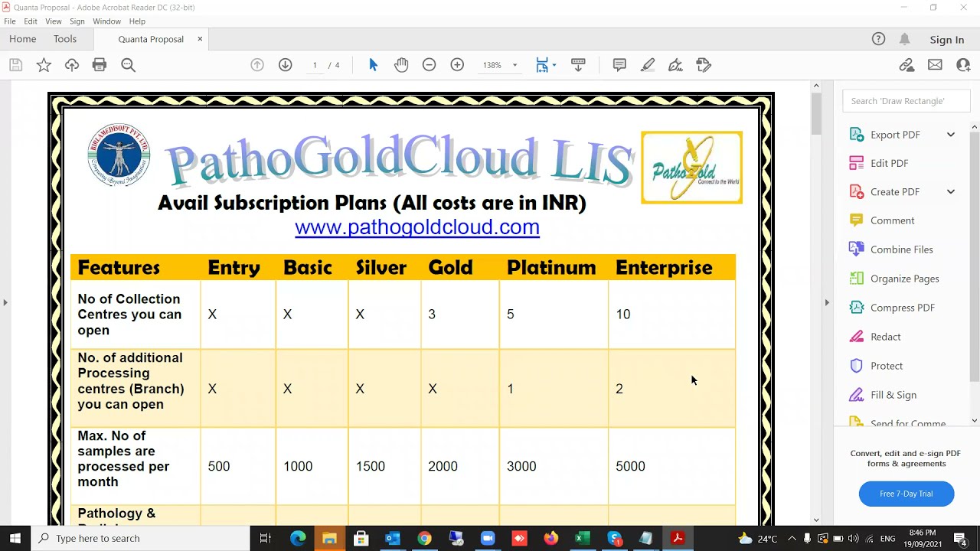
Task: Activate the Hand pan tool
Action: pos(401,65)
